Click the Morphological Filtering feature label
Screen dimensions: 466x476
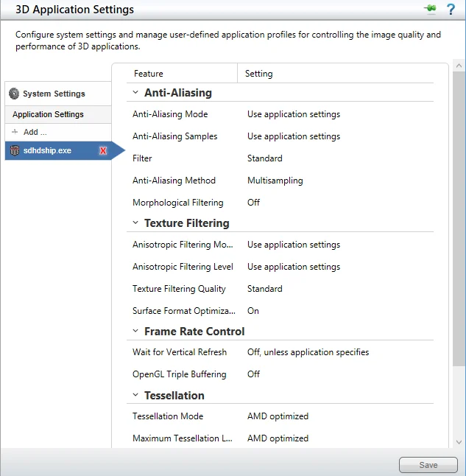pyautogui.click(x=178, y=203)
